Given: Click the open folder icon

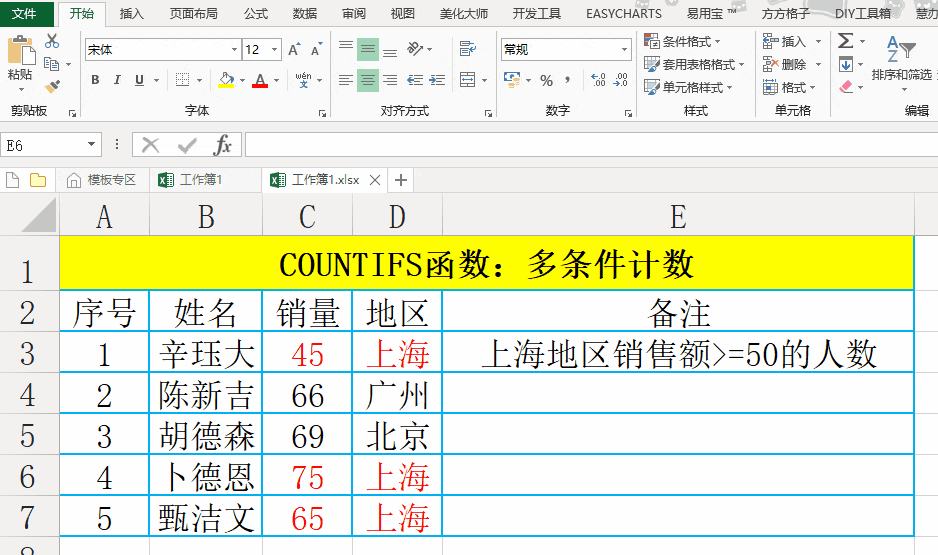Looking at the screenshot, I should tap(38, 179).
